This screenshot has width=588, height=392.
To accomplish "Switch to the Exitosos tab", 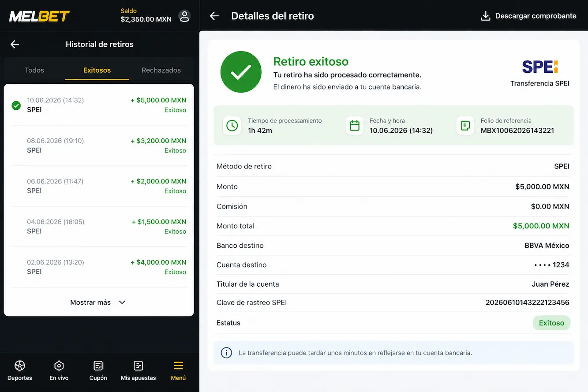I will [97, 70].
